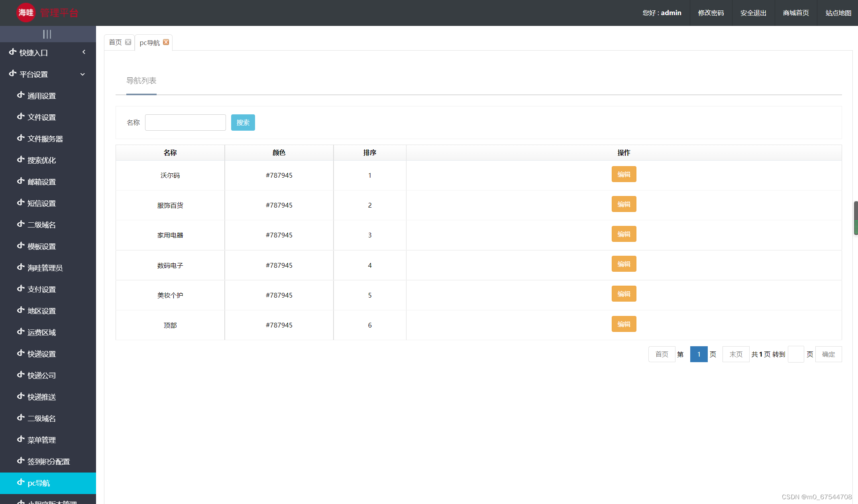The image size is (858, 504).
Task: Edit the 沃尔码 navigation entry
Action: tap(624, 175)
